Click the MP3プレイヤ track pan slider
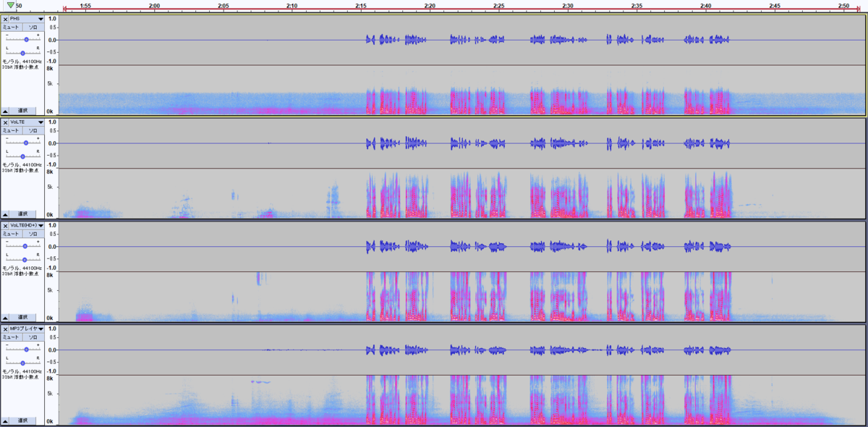 pyautogui.click(x=22, y=363)
